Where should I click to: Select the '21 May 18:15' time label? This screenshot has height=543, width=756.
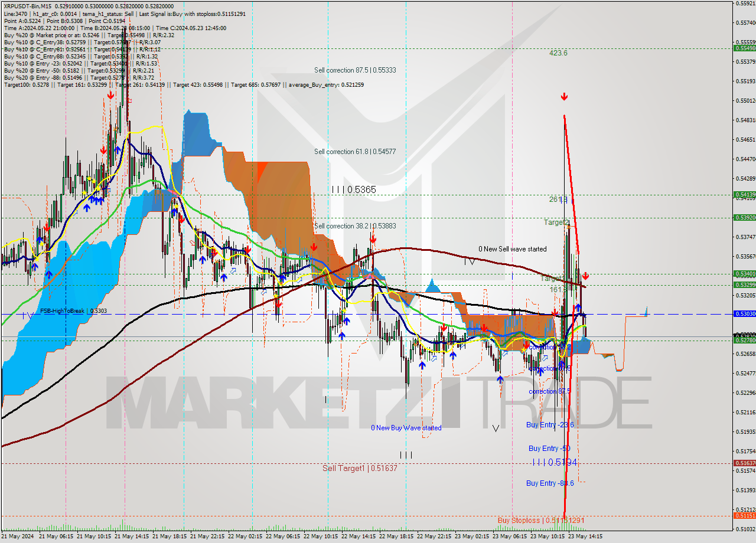170,537
